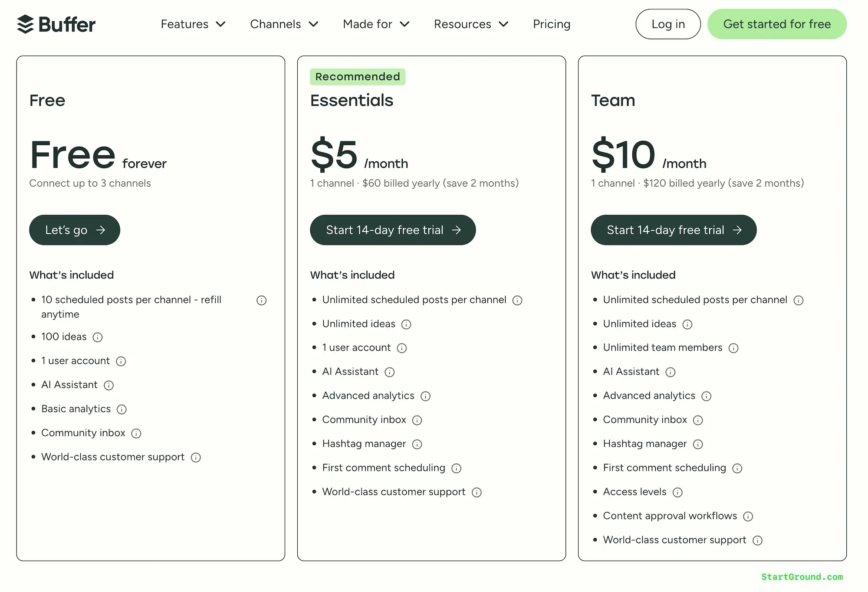Open info for Content approval workflows

coord(748,516)
